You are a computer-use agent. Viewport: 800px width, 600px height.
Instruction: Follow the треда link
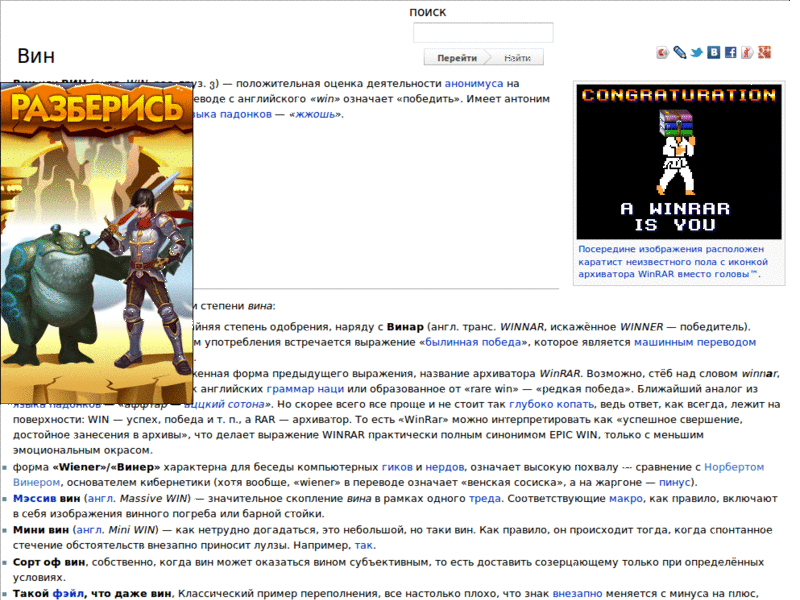click(485, 498)
